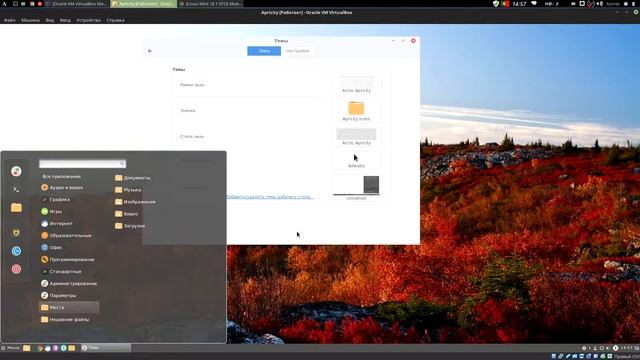The image size is (640, 360).
Task: Close the Themes settings window
Action: coord(413,41)
